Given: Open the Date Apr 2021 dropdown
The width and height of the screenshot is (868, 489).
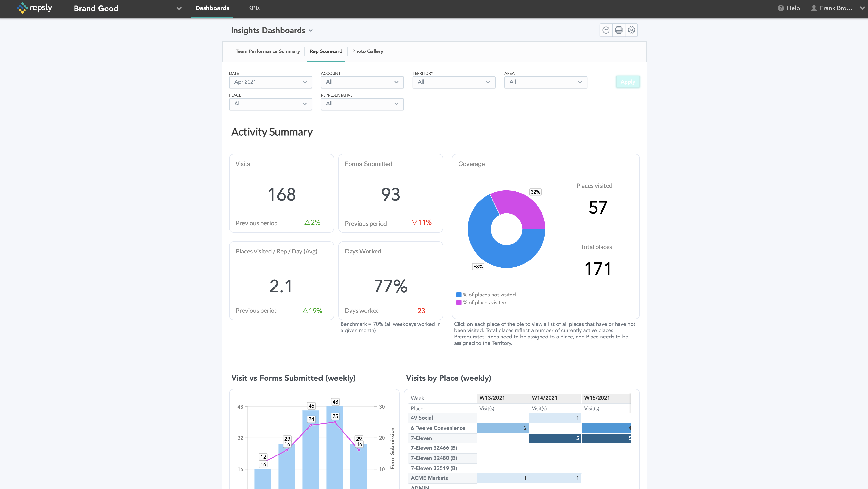Looking at the screenshot, I should coord(270,82).
